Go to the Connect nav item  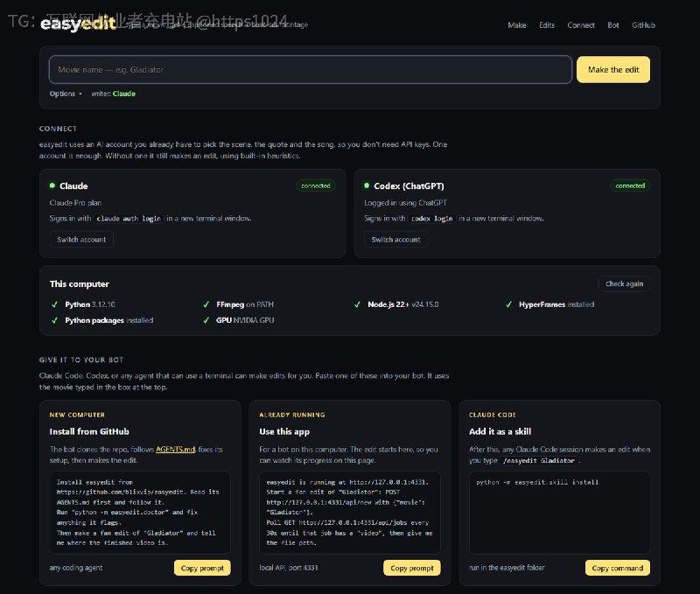[581, 25]
